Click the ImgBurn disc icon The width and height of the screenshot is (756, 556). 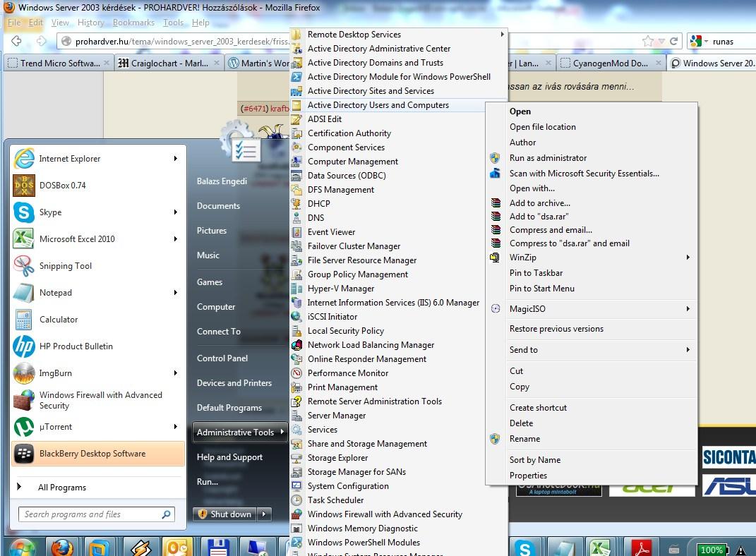(x=24, y=373)
